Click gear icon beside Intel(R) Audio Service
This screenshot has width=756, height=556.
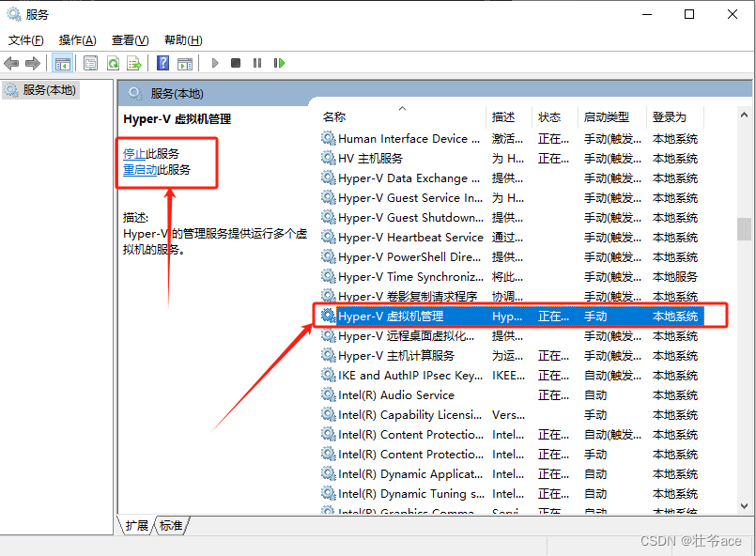point(329,395)
